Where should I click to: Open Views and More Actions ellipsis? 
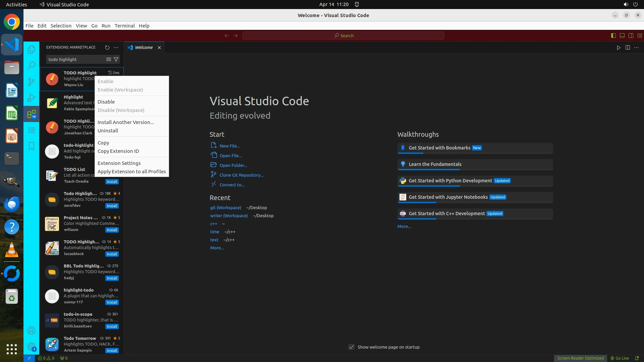click(x=116, y=47)
